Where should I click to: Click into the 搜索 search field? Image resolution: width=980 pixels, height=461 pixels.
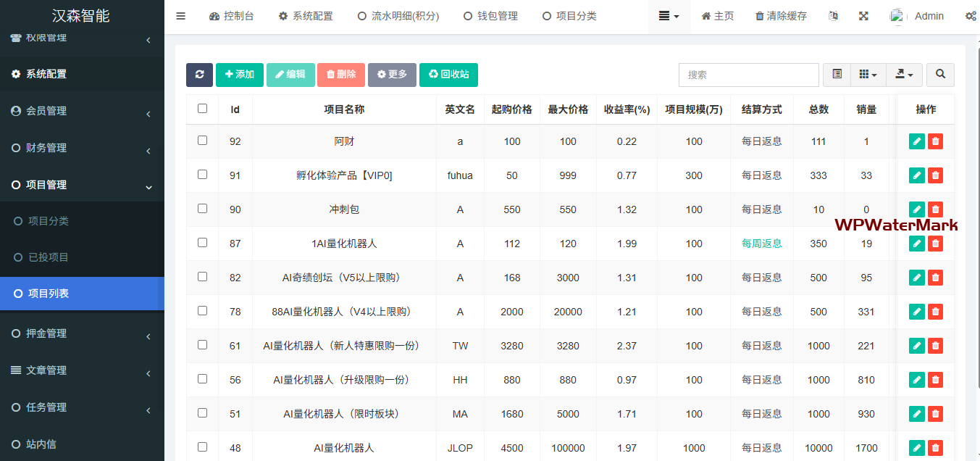tap(748, 75)
